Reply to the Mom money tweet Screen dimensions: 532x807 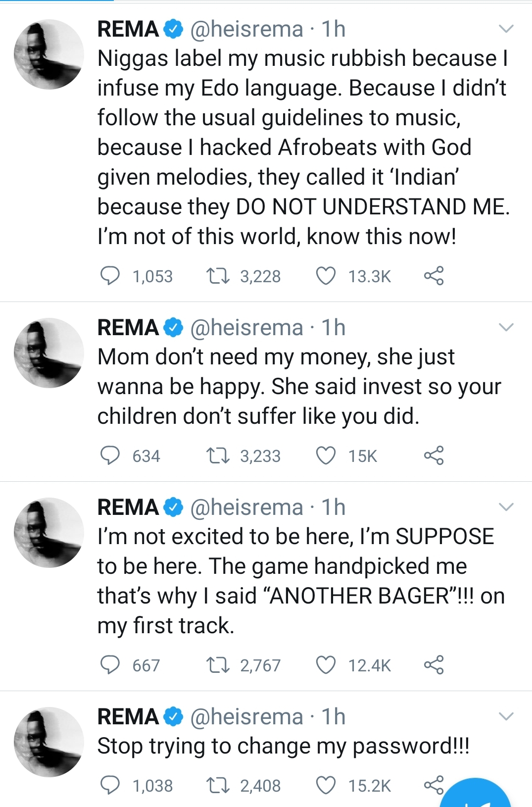(110, 455)
